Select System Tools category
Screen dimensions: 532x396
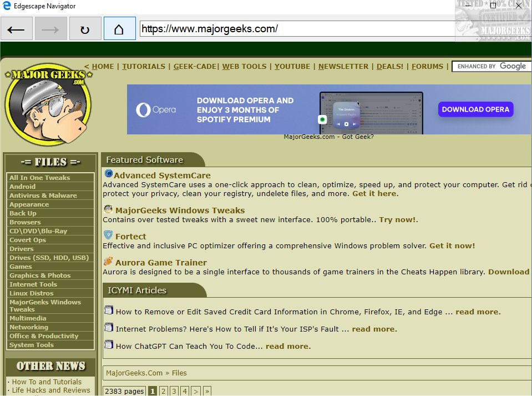click(x=50, y=345)
